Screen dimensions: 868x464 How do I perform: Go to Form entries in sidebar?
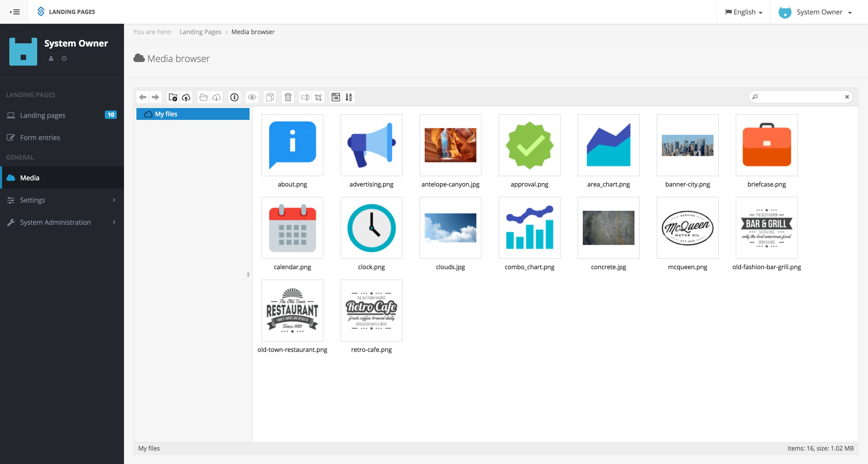click(40, 137)
